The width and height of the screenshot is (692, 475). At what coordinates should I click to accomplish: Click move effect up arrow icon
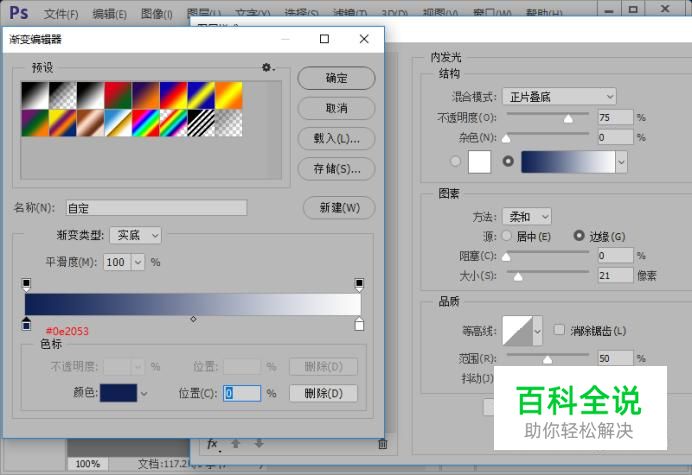click(x=236, y=444)
